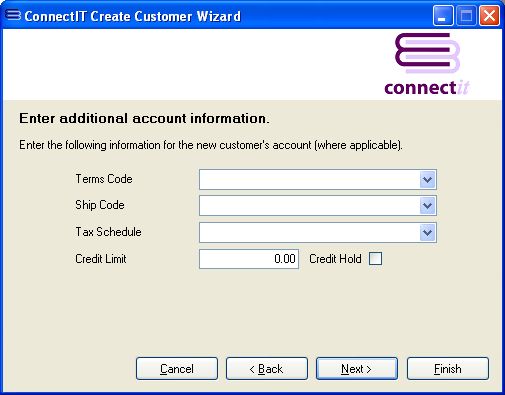Close the Create Customer Wizard window
505x395 pixels.
[x=489, y=16]
